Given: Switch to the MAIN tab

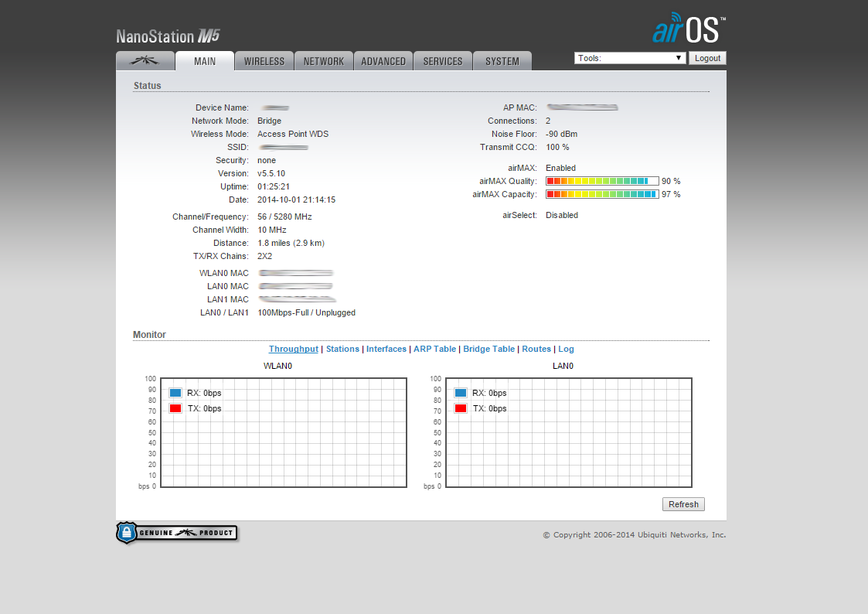Looking at the screenshot, I should (x=205, y=61).
